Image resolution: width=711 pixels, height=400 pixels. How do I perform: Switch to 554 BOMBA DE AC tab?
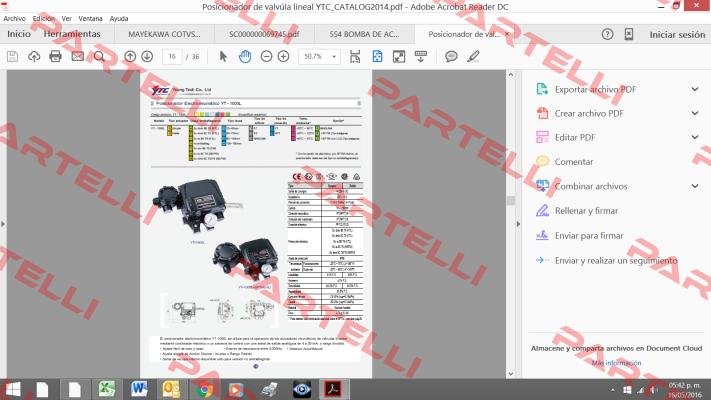point(365,34)
